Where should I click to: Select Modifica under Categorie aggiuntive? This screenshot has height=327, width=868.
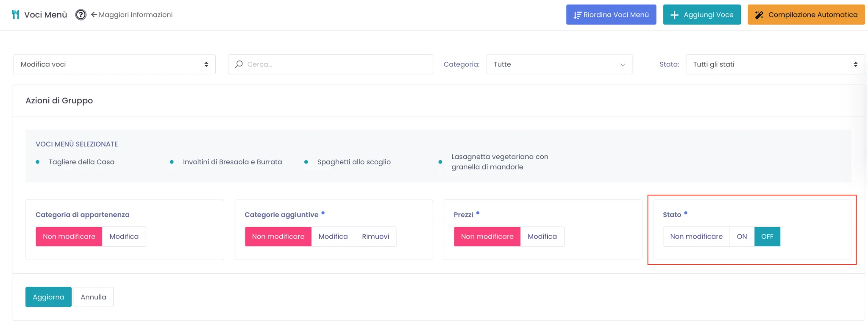[333, 236]
